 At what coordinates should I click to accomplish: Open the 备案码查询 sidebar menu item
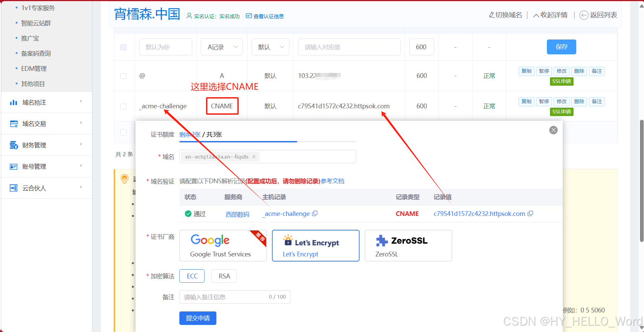pos(35,53)
